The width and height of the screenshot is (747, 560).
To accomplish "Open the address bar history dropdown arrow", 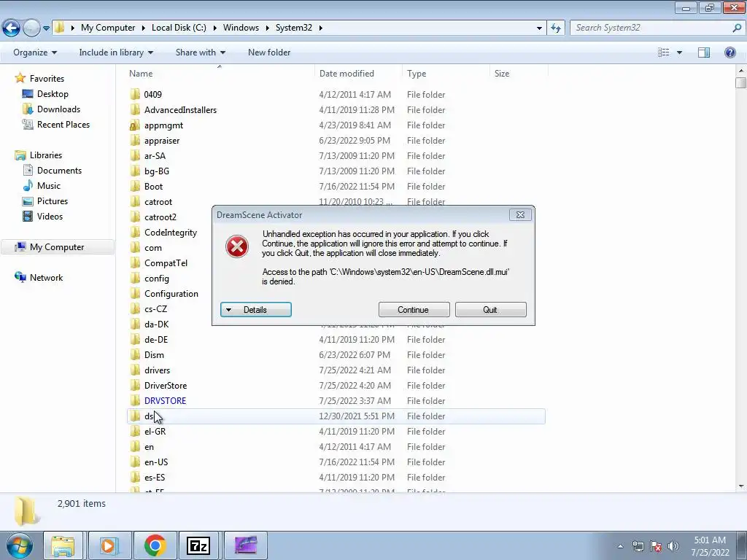I will click(x=539, y=28).
